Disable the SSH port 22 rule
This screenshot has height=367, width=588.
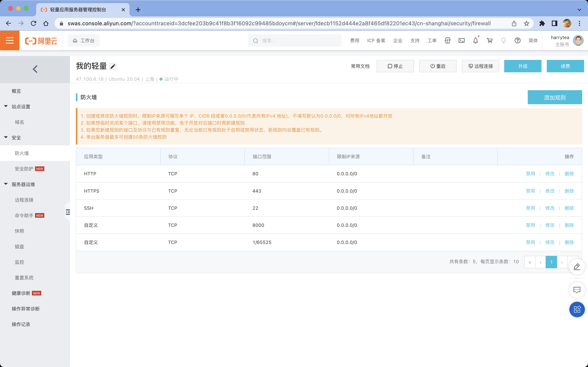pos(530,208)
